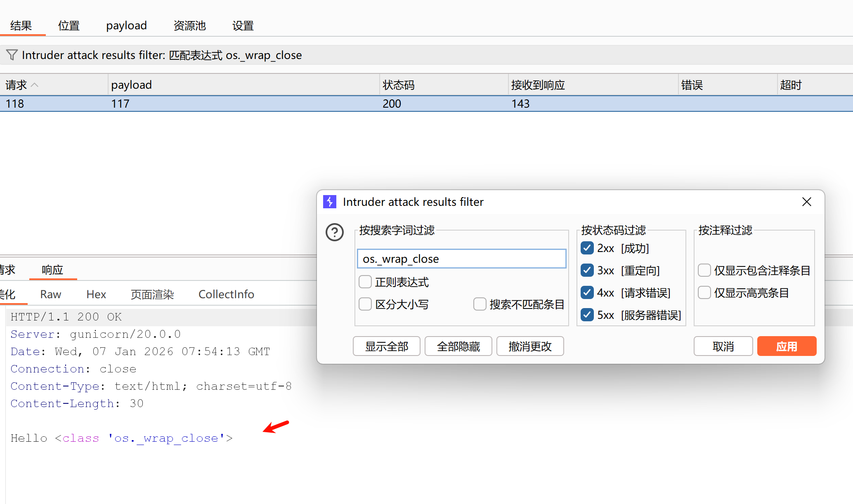
Task: Uncheck the 4xx [请求错误] filter
Action: click(x=587, y=293)
